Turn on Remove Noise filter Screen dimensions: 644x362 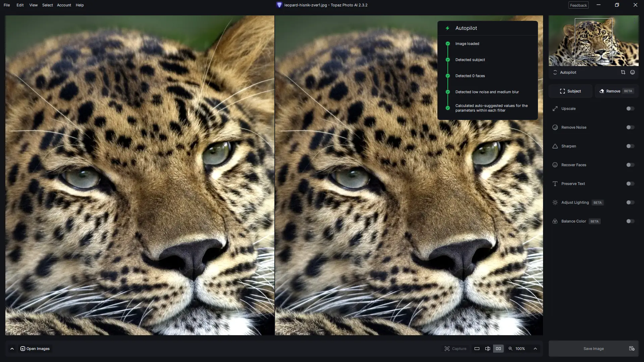click(630, 127)
